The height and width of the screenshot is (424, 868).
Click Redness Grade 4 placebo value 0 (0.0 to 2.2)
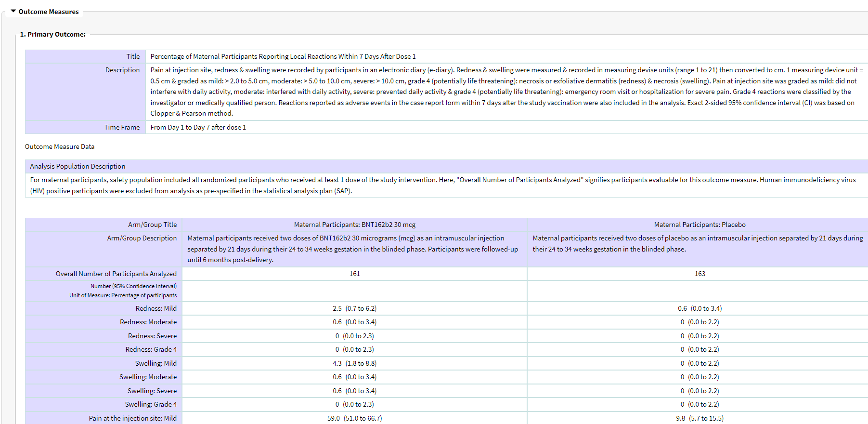pos(700,349)
